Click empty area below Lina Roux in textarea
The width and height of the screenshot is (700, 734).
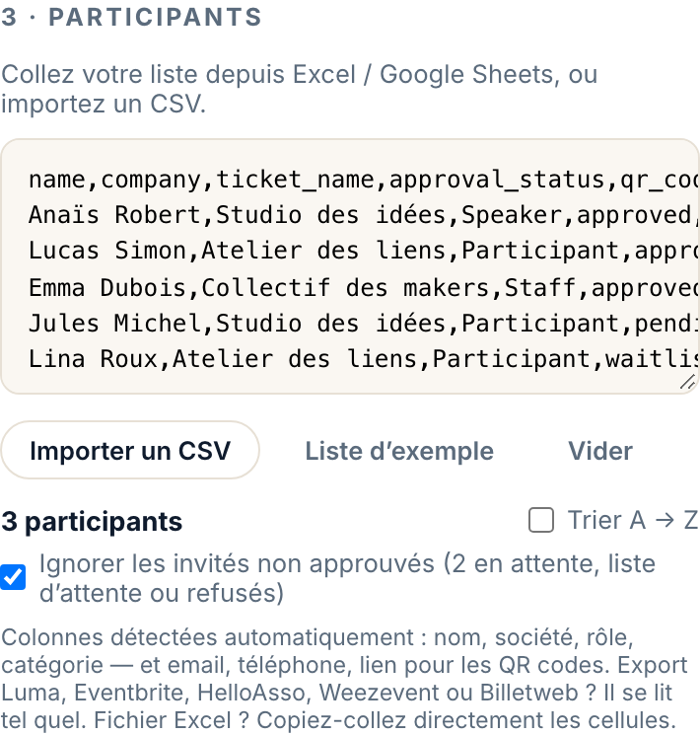tap(327, 383)
